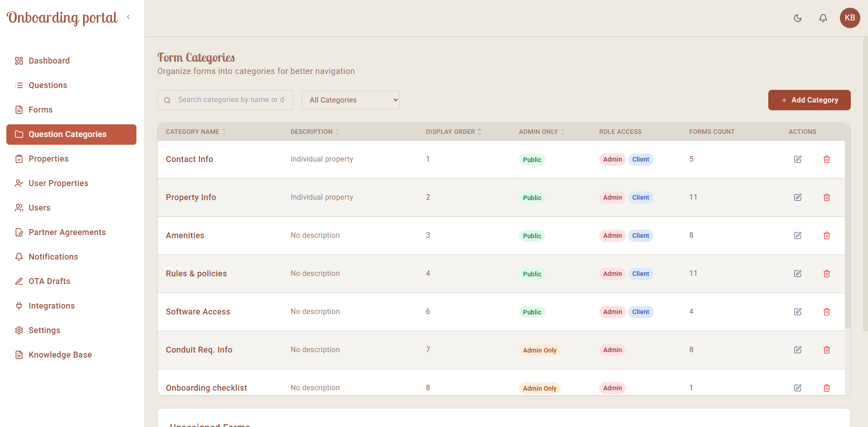Click the Onboarding portal logo
The width and height of the screenshot is (868, 427).
[x=62, y=18]
